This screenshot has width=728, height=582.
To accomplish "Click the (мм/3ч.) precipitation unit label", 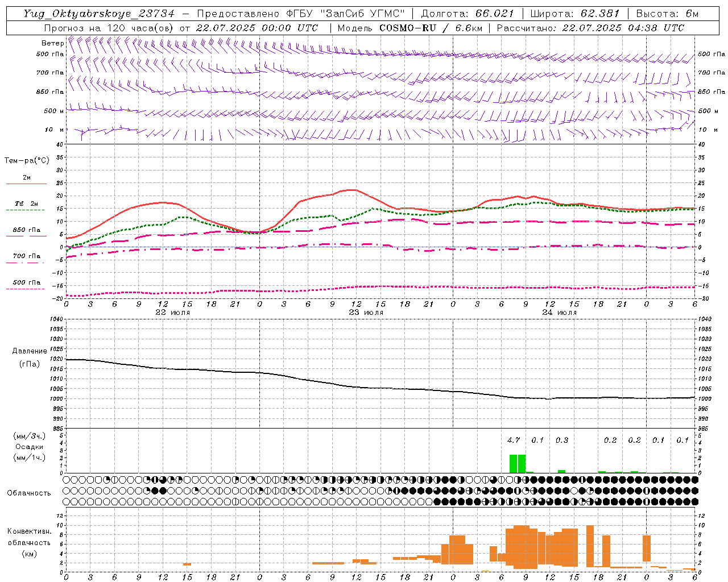I will (x=30, y=436).
